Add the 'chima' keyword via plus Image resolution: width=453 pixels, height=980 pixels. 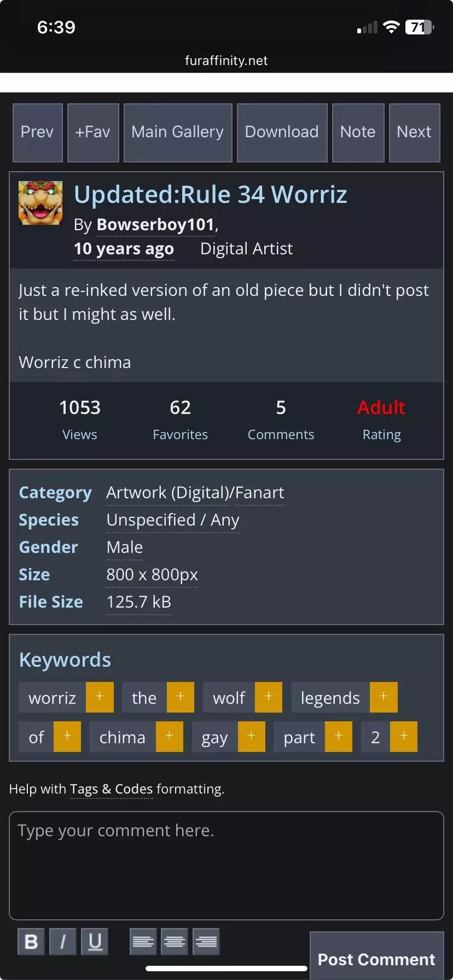170,737
